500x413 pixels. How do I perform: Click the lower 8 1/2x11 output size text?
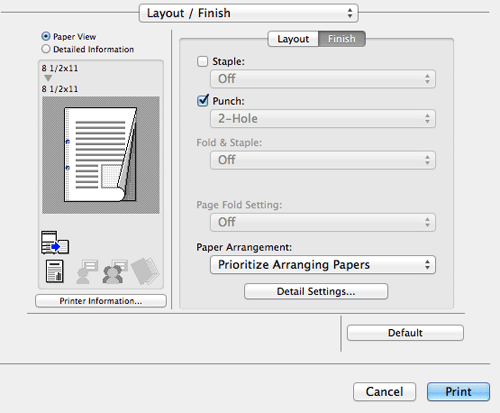(60, 89)
